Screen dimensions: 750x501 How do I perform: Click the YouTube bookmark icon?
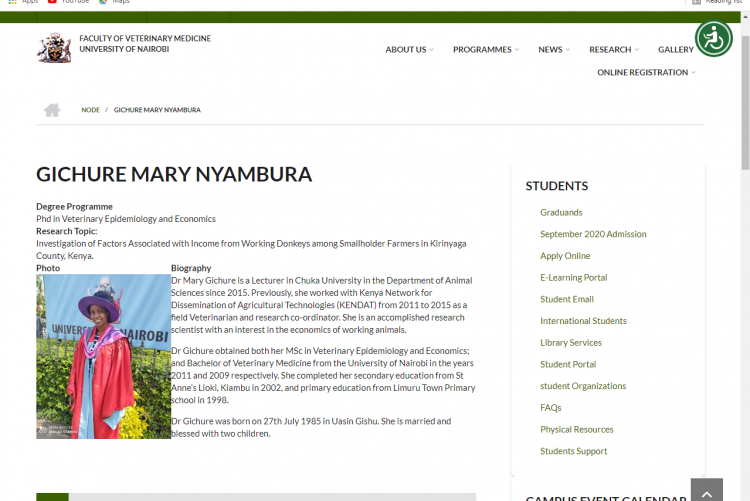point(52,2)
